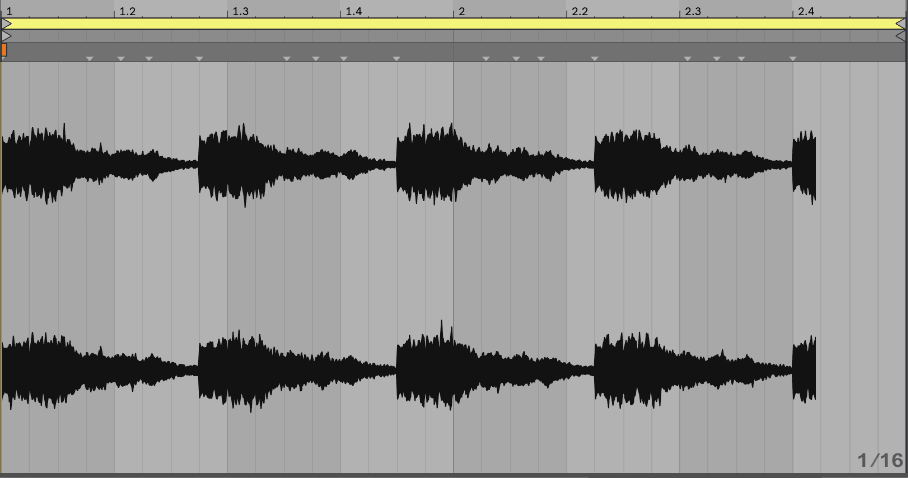
Task: Select the yellow loop brace bar
Action: (453, 24)
